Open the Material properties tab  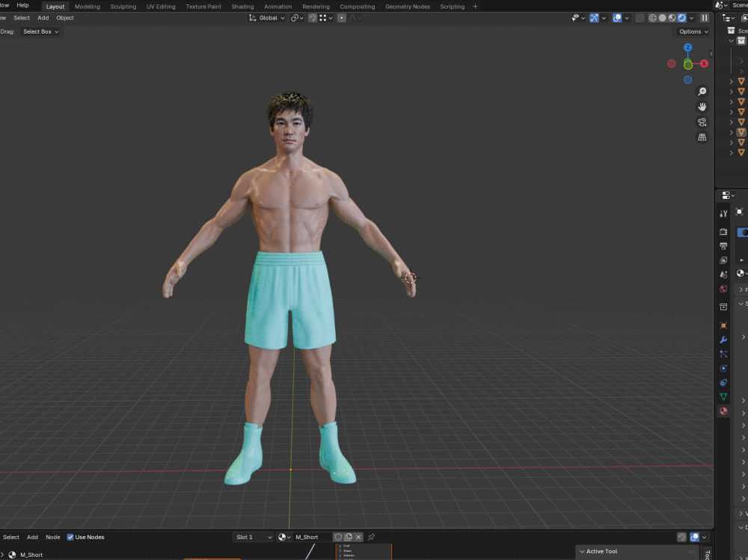click(723, 411)
